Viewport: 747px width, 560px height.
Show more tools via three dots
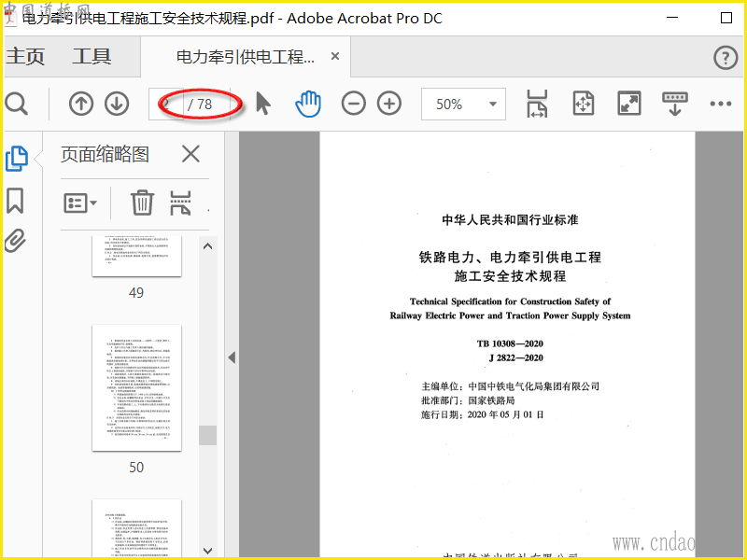pos(720,104)
